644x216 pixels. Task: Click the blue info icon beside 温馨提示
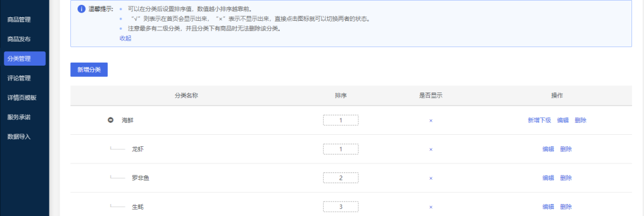[x=81, y=9]
